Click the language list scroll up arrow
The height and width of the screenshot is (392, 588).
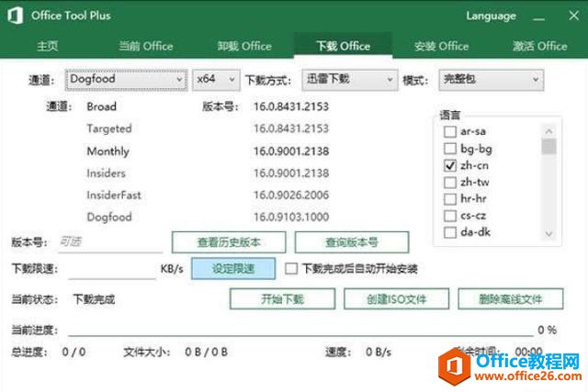click(x=549, y=131)
